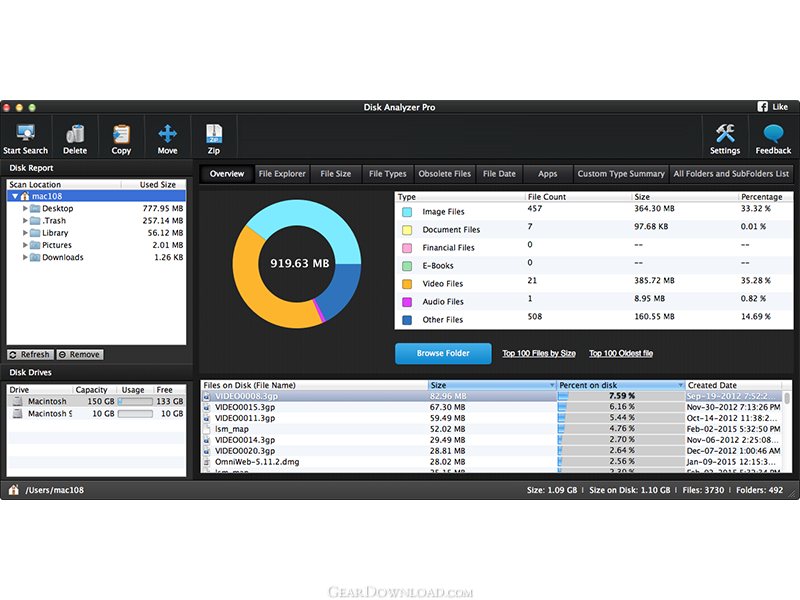The height and width of the screenshot is (600, 800).
Task: Open Top 100 Files by Size link
Action: click(539, 353)
